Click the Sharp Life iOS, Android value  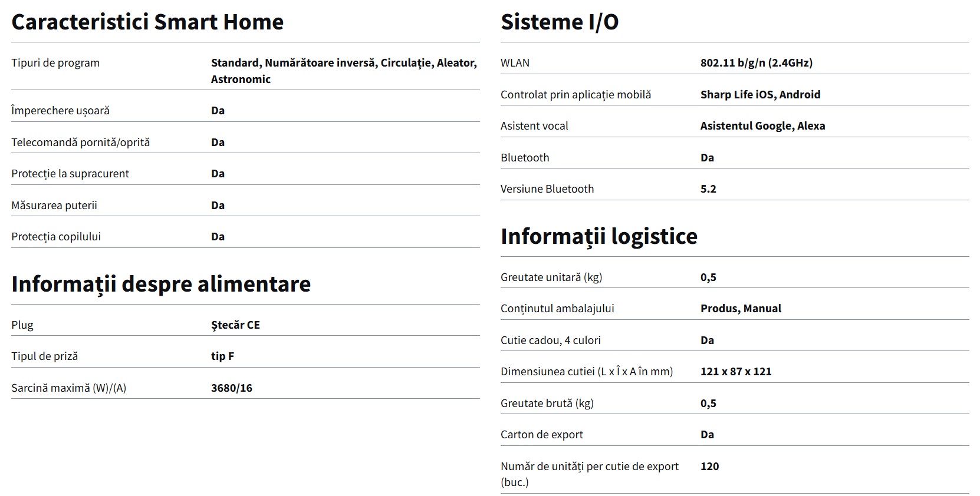coord(760,94)
